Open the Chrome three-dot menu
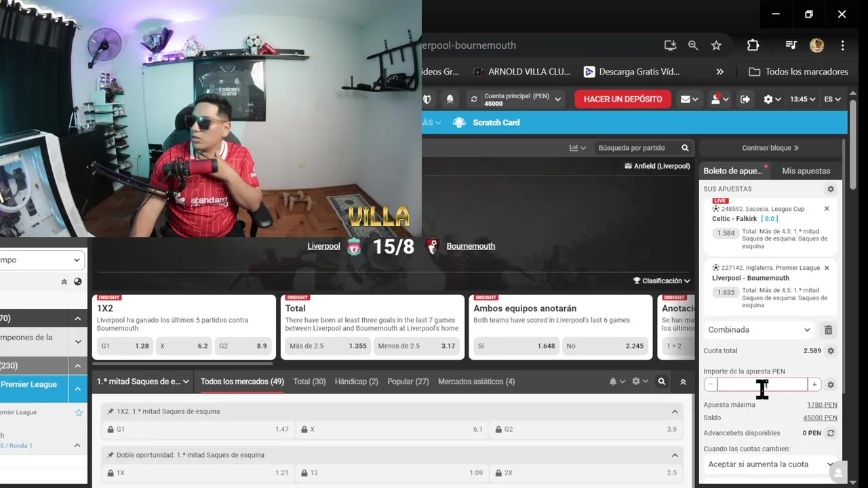Viewport: 868px width, 488px height. tap(842, 45)
